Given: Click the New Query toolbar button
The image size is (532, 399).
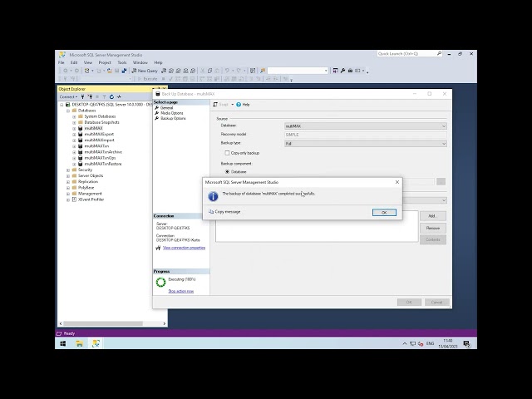Looking at the screenshot, I should pyautogui.click(x=145, y=71).
